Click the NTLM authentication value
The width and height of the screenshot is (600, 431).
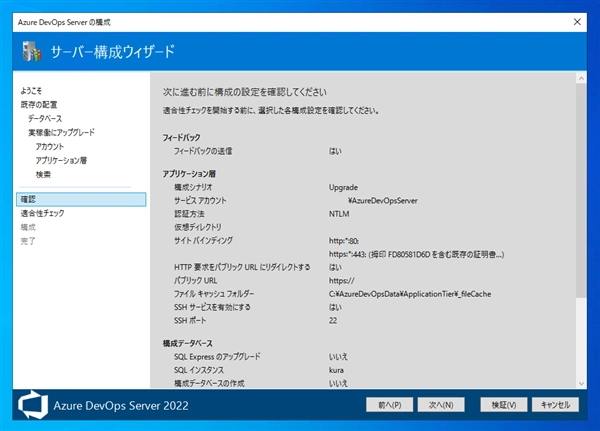click(x=339, y=214)
